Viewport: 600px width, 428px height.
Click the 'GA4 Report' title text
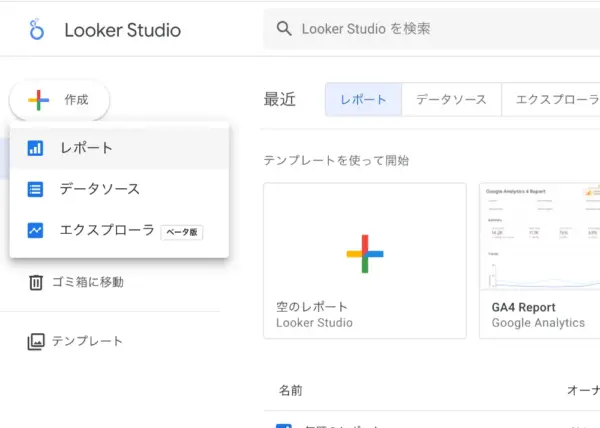[x=523, y=308]
